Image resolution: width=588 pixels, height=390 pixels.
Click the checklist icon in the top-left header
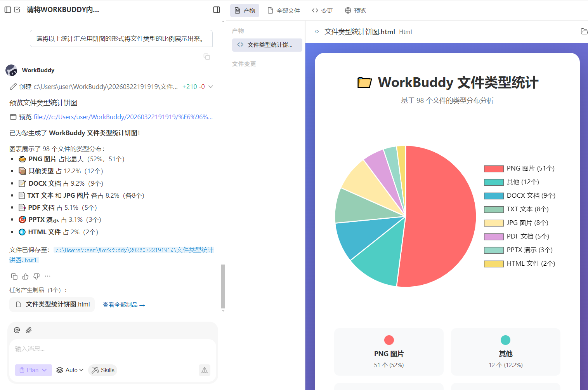pos(17,9)
